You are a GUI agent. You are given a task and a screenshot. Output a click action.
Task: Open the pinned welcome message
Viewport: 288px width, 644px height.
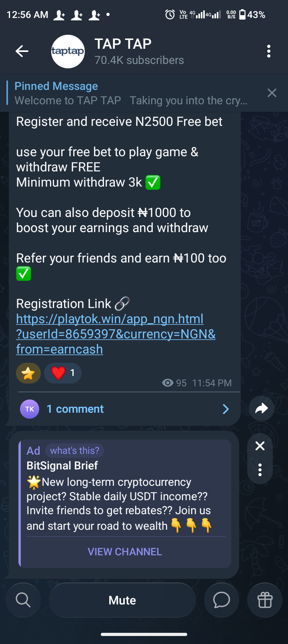pos(131,93)
